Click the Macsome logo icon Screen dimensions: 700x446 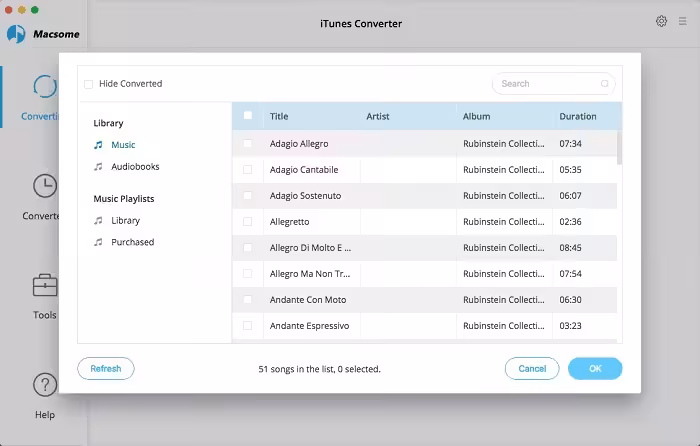point(16,34)
